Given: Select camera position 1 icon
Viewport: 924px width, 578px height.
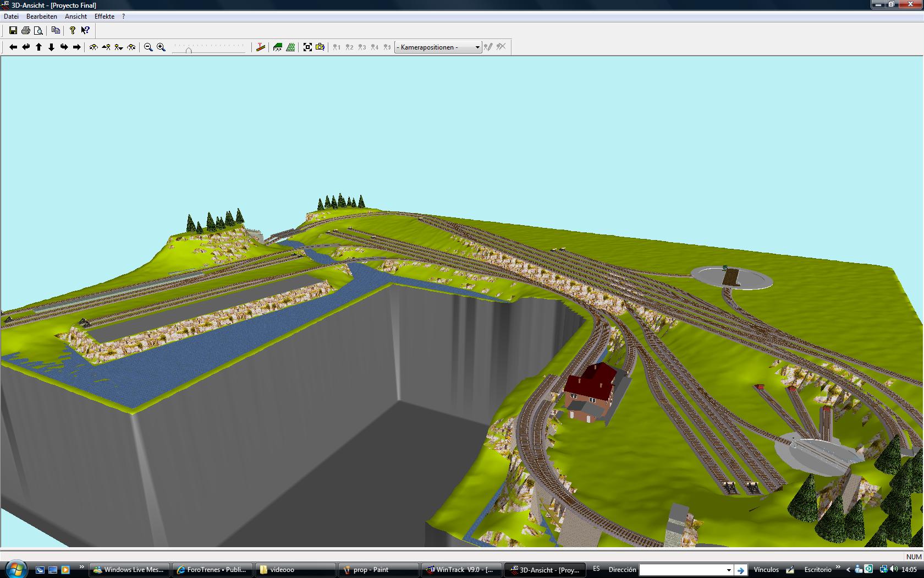Looking at the screenshot, I should (337, 47).
